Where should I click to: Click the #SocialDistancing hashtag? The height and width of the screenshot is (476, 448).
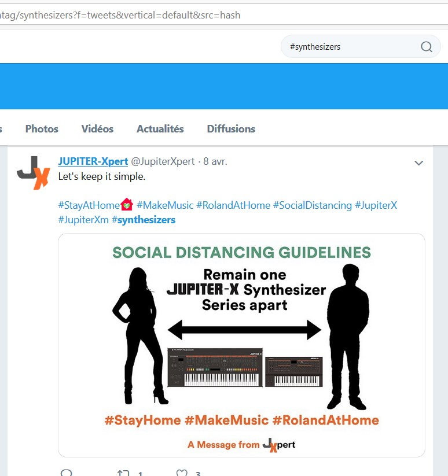pos(313,205)
